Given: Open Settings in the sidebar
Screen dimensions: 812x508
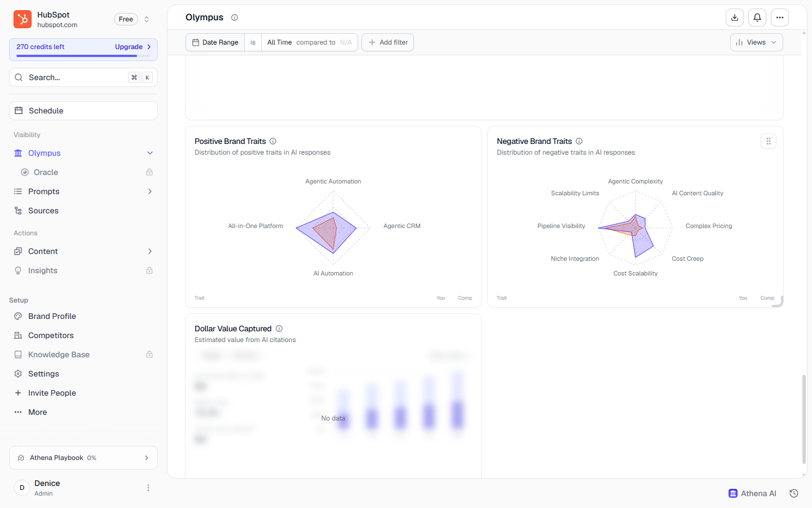Looking at the screenshot, I should tap(83, 374).
